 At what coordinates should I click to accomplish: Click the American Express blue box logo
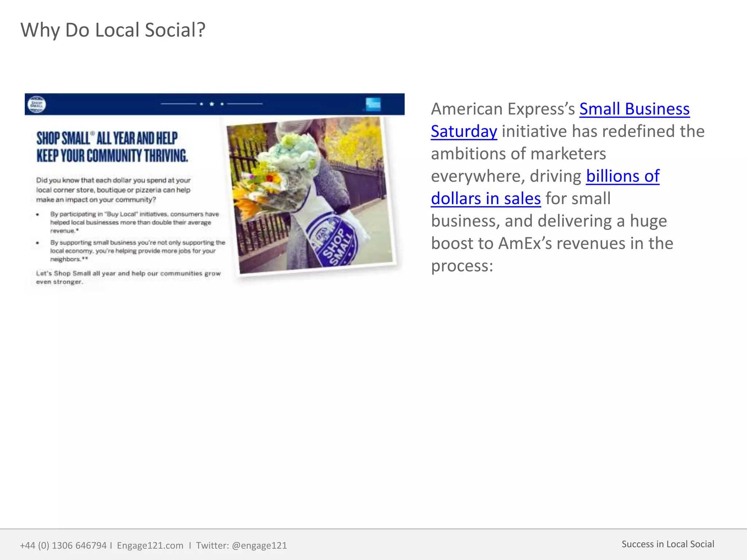373,104
